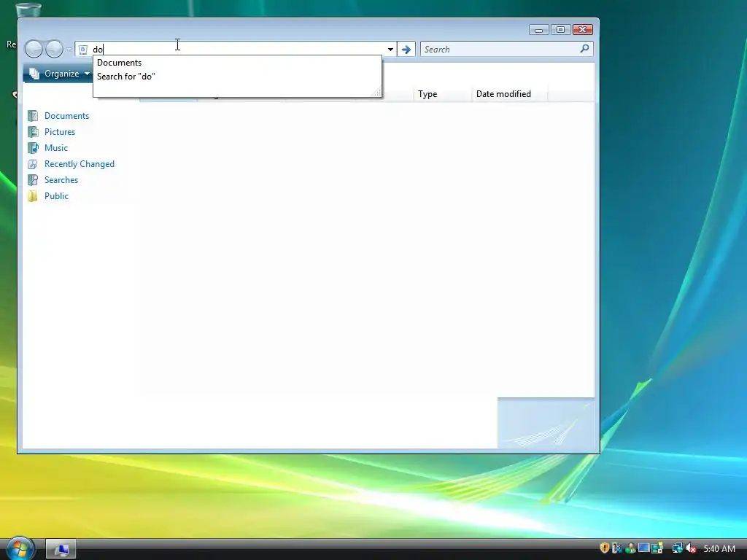The width and height of the screenshot is (747, 560).
Task: Click the Searches icon in sidebar
Action: coord(33,180)
